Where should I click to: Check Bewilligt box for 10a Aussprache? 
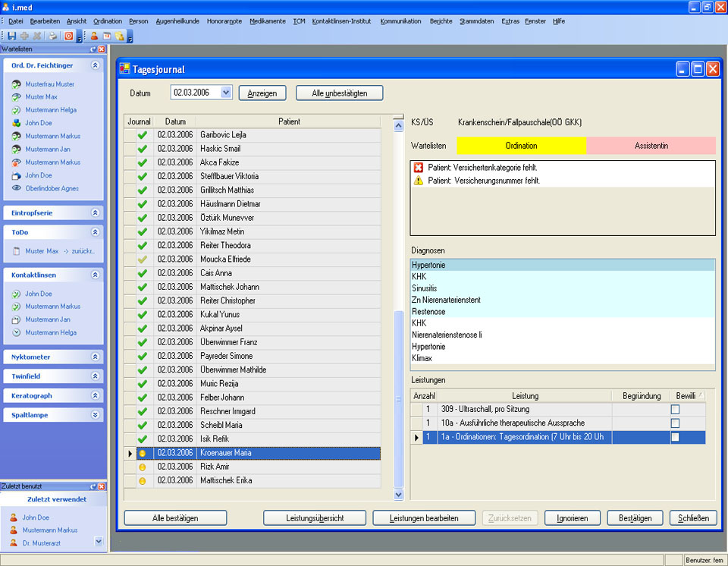(x=675, y=423)
